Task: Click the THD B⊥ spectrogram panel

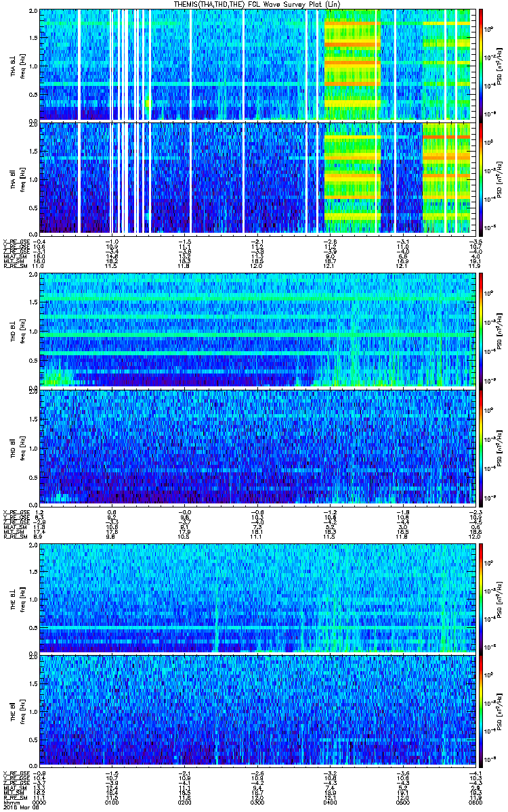Action: point(256,330)
